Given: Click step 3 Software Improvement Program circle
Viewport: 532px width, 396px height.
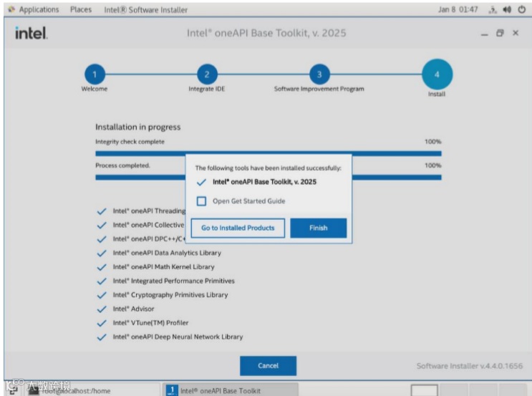Looking at the screenshot, I should (x=319, y=74).
